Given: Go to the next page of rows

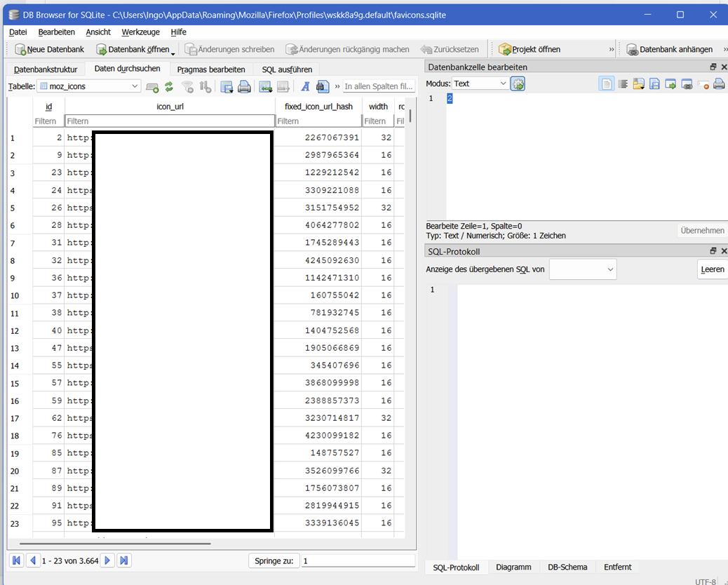Looking at the screenshot, I should tap(107, 560).
